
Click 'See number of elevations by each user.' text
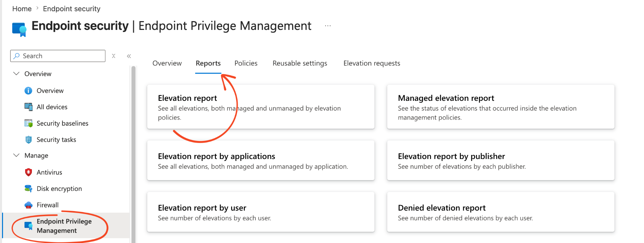click(x=214, y=218)
